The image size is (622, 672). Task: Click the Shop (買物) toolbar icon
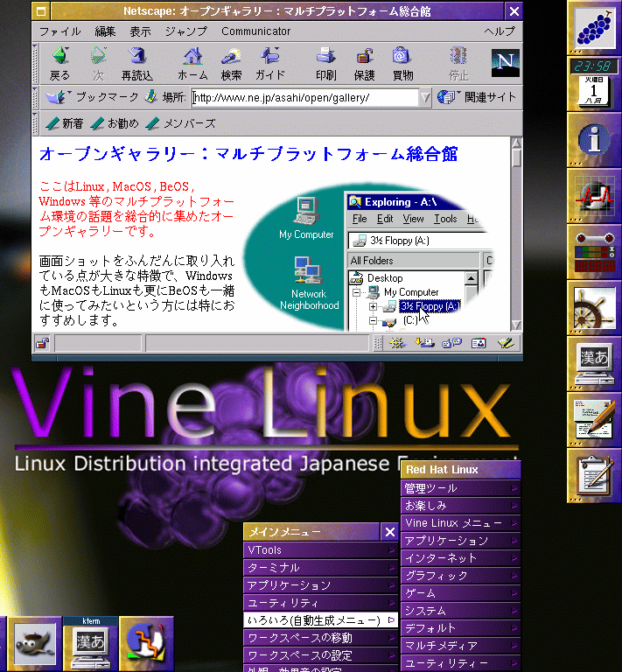(x=402, y=57)
